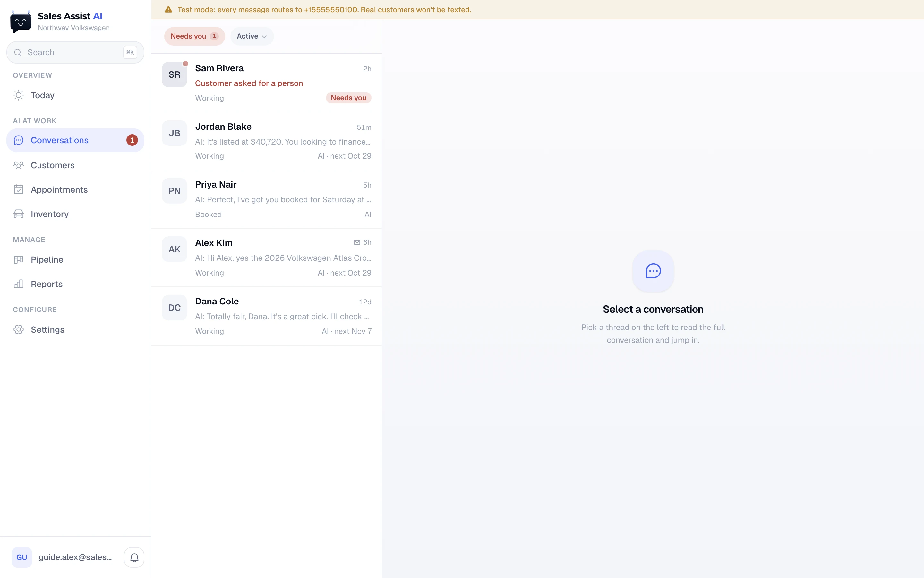The height and width of the screenshot is (578, 924).
Task: Click the ⌘K shortcut badge in search
Action: point(130,52)
